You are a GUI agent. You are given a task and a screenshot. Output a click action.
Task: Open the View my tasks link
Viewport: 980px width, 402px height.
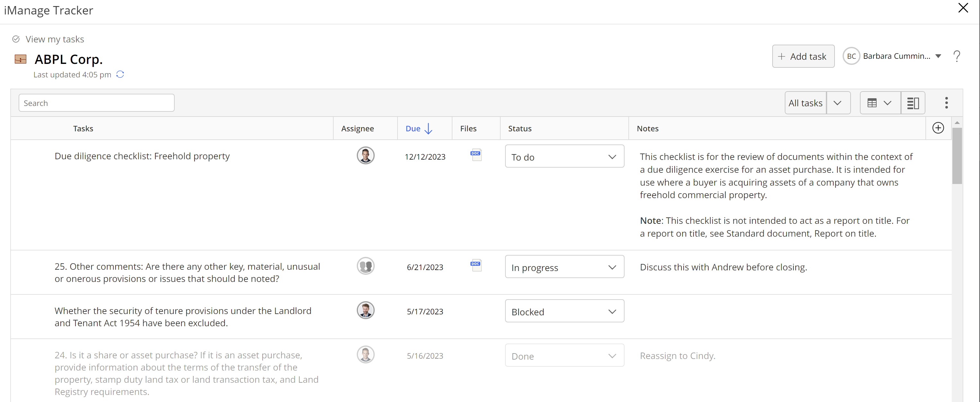tap(54, 39)
